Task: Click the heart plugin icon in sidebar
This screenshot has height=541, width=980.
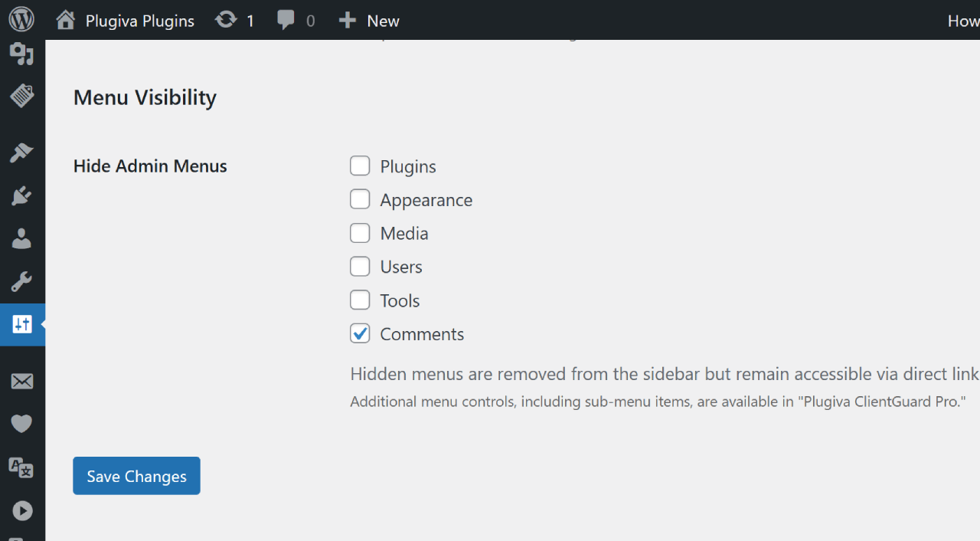Action: [21, 424]
